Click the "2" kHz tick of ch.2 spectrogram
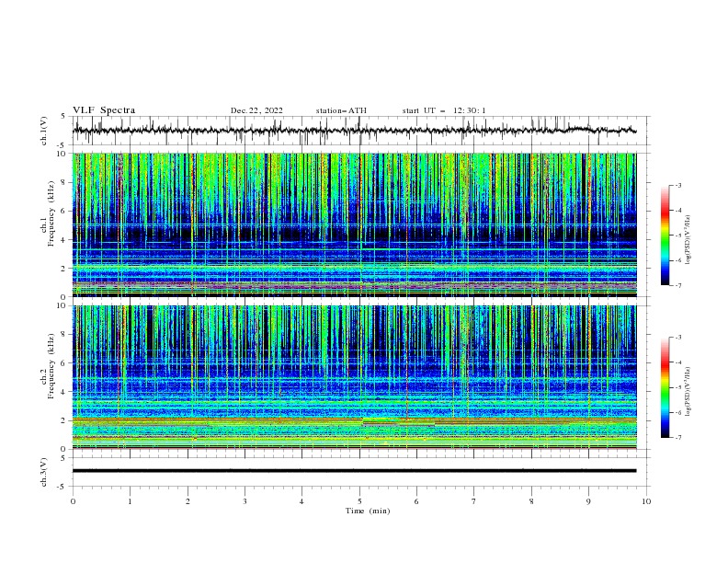Viewport: 728px width, 563px height. point(65,420)
